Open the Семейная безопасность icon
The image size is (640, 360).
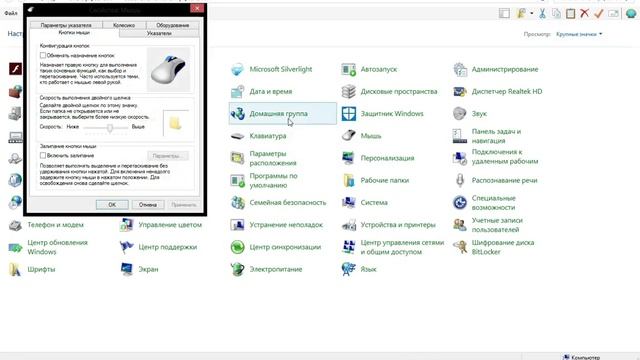(x=237, y=202)
